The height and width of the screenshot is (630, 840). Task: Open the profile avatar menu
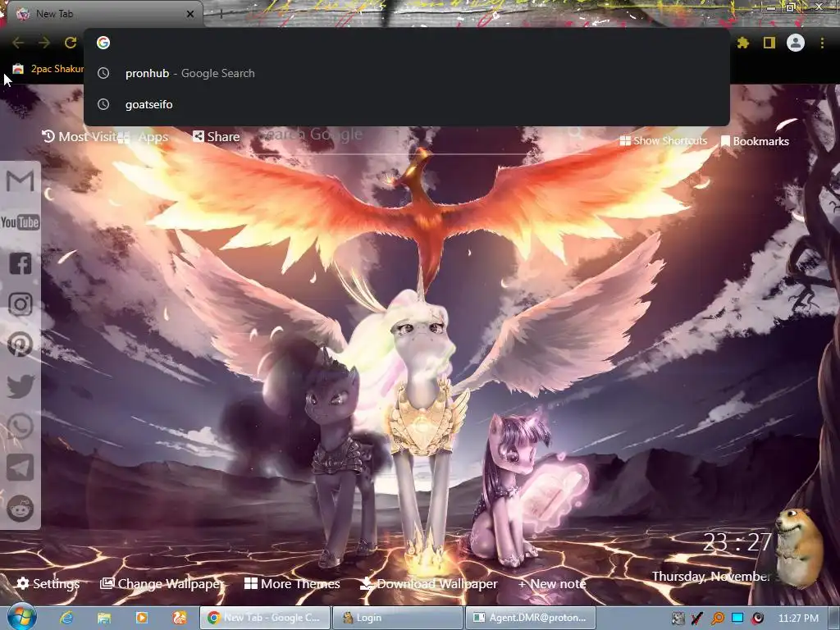[x=796, y=43]
